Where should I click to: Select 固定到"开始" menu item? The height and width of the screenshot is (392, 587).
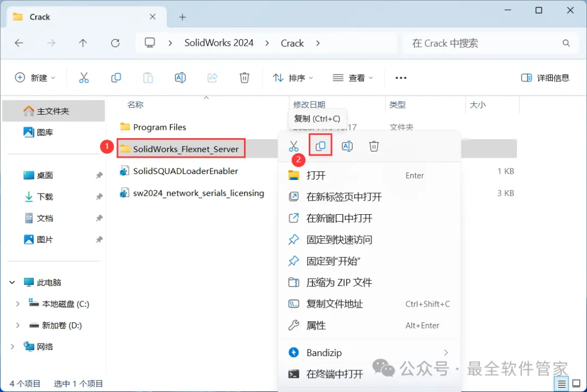369,261
